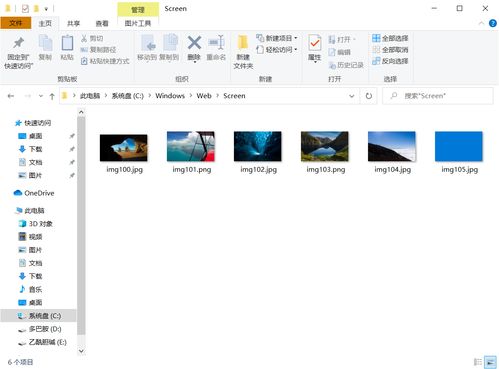
Task: Open the Properties checkmark icon
Action: coord(315,43)
